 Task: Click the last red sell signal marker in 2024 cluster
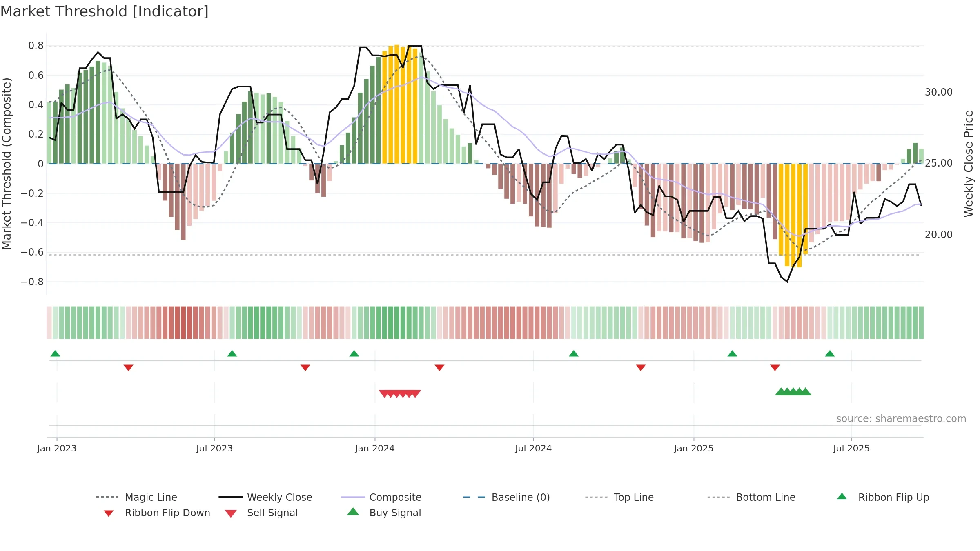click(416, 393)
